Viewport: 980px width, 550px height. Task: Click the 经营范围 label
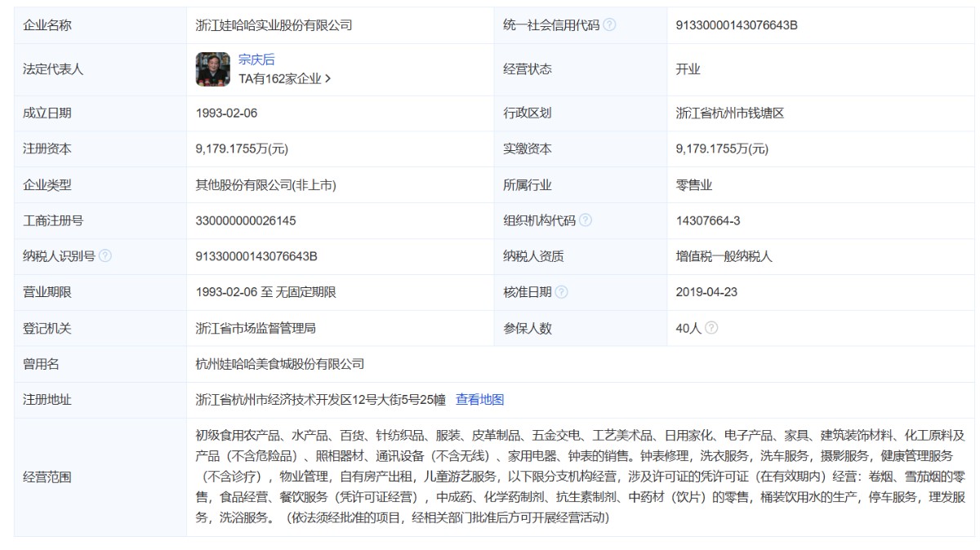point(47,477)
